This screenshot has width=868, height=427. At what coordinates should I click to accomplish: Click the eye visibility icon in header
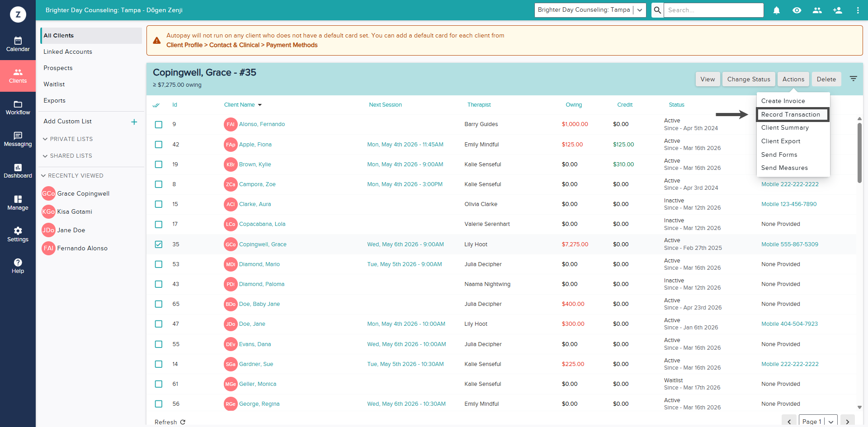[x=797, y=10]
